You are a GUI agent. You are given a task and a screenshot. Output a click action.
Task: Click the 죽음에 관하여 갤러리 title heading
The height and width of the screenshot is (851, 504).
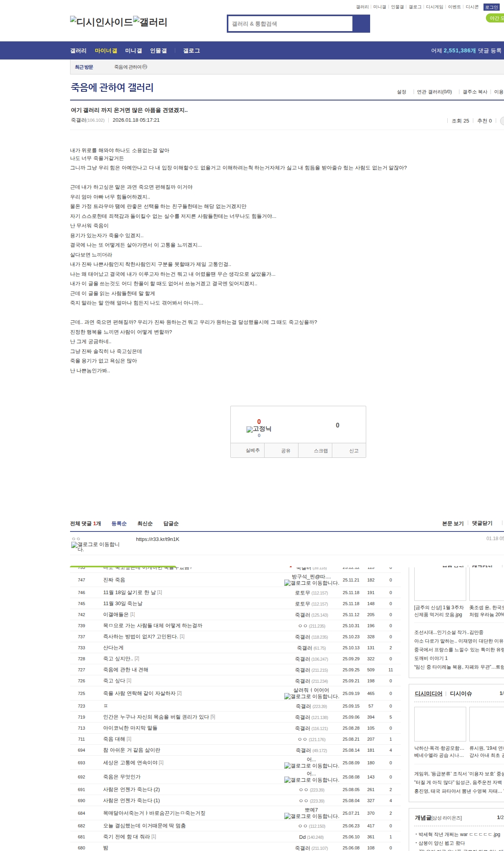pyautogui.click(x=112, y=87)
